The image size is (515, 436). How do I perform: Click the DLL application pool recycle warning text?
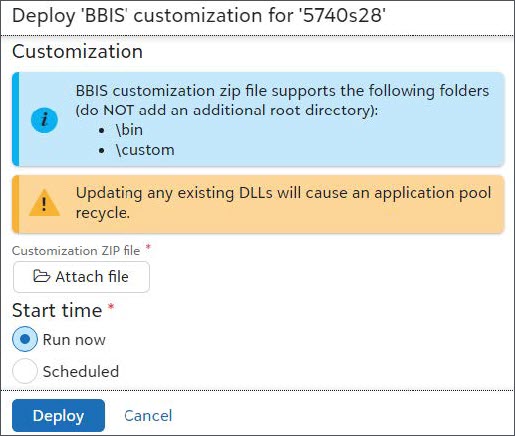click(283, 203)
